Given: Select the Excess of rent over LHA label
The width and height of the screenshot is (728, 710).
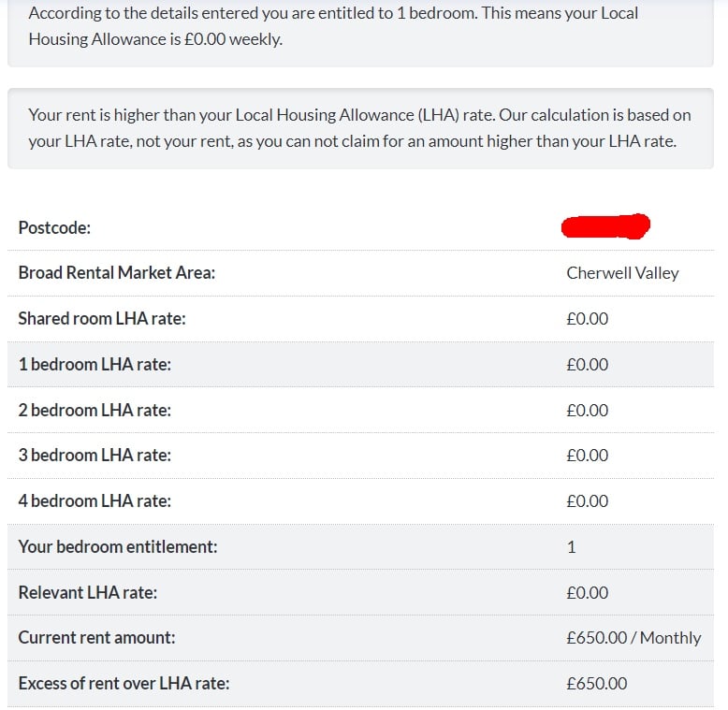Looking at the screenshot, I should [x=124, y=684].
